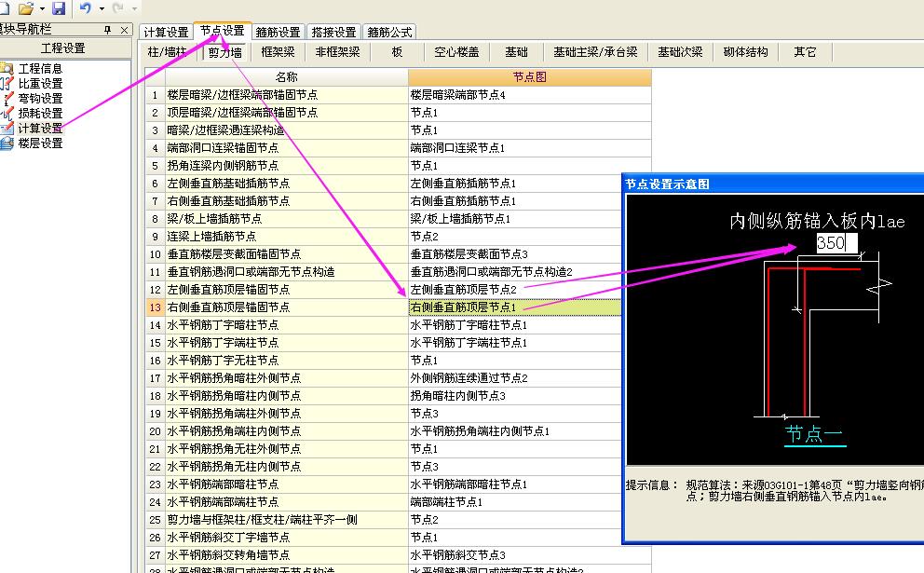The height and width of the screenshot is (573, 924).
Task: Select the 基础主梁/承台梁 component tab
Action: (x=595, y=52)
